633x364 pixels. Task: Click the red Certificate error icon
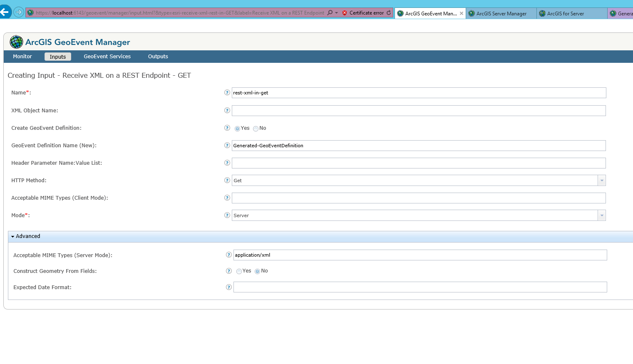[x=345, y=13]
